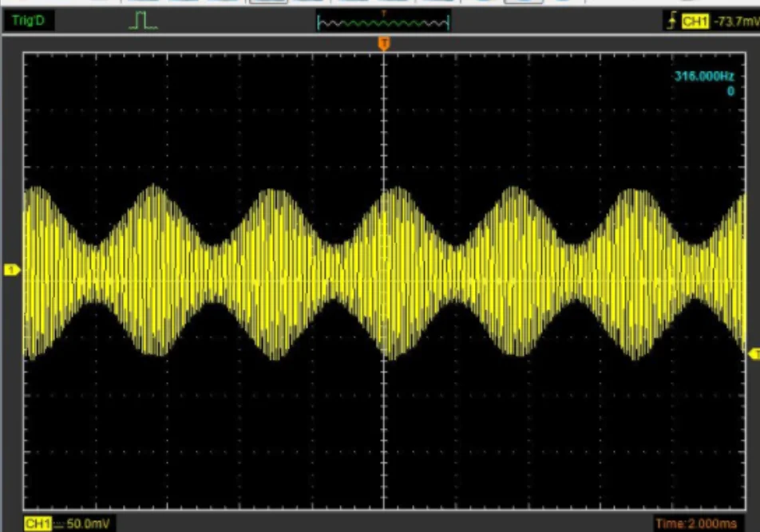
Task: Click the -73.7mV trigger level value
Action: tap(736, 22)
